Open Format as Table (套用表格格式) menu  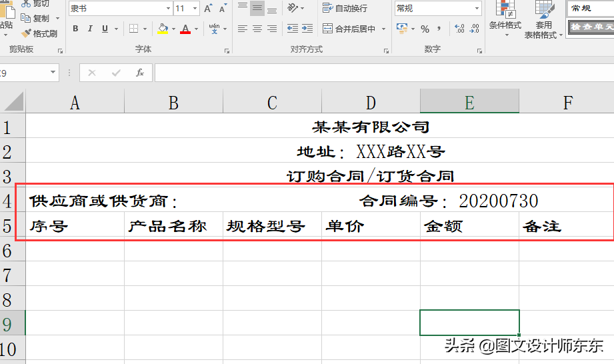point(543,19)
